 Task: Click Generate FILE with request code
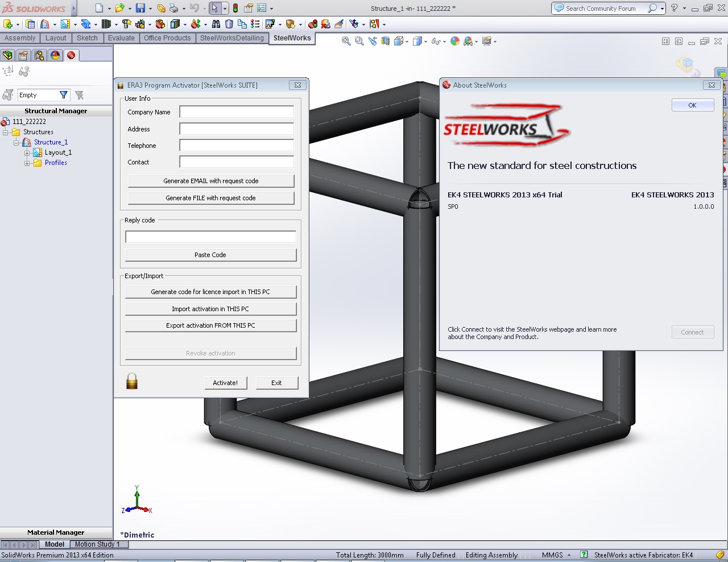[x=211, y=198]
